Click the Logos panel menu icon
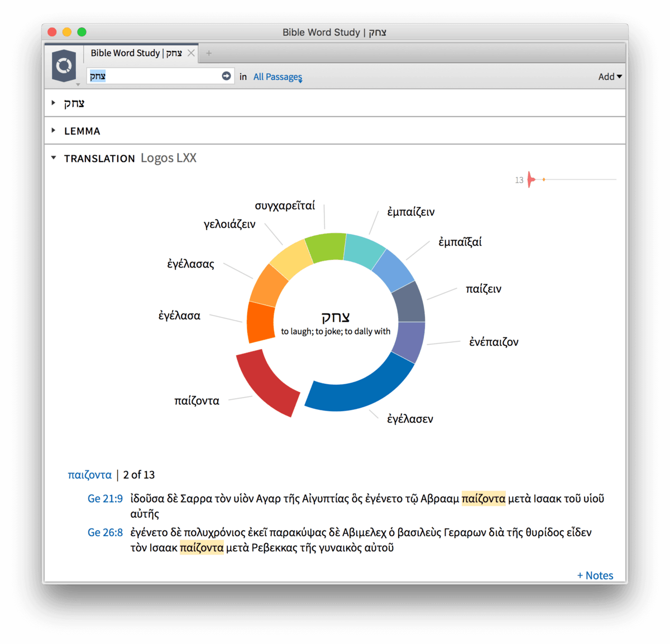 click(64, 66)
